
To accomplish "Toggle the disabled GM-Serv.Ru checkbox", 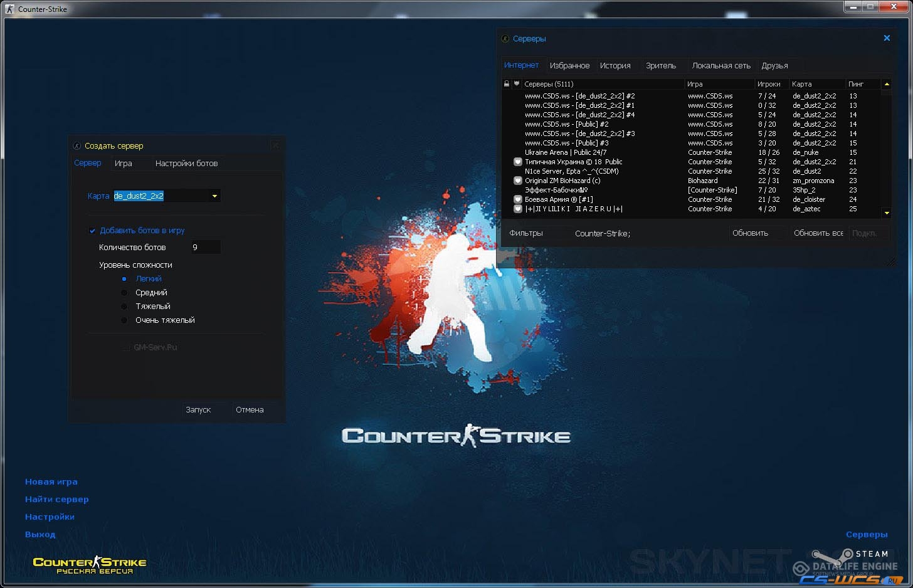I will [126, 347].
